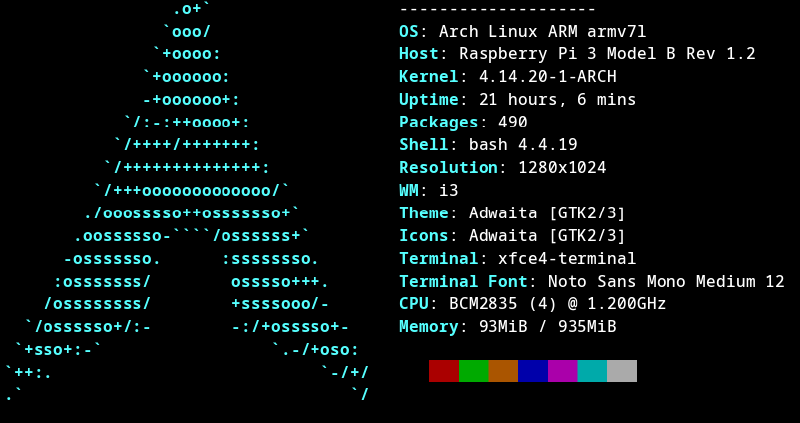The height and width of the screenshot is (423, 800).
Task: Click the Packages count 490
Action: coord(512,122)
